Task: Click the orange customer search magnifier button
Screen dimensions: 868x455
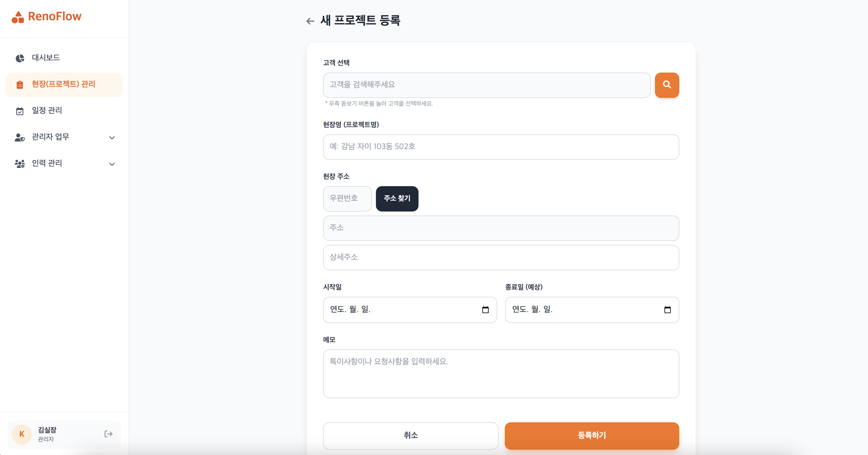Action: [667, 85]
